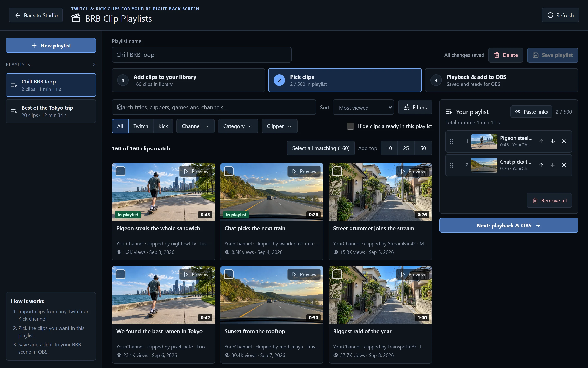
Task: Click Next: playback & OBS
Action: coord(508,225)
